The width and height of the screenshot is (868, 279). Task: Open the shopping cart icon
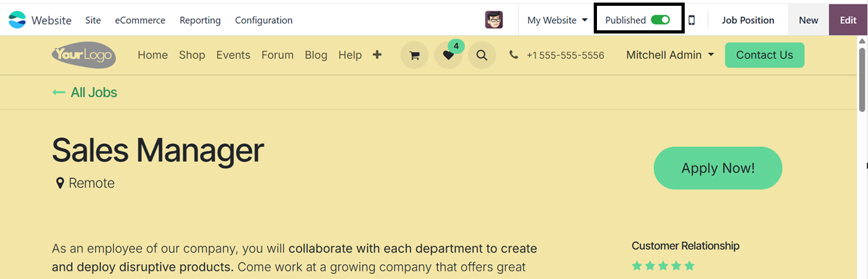tap(414, 55)
